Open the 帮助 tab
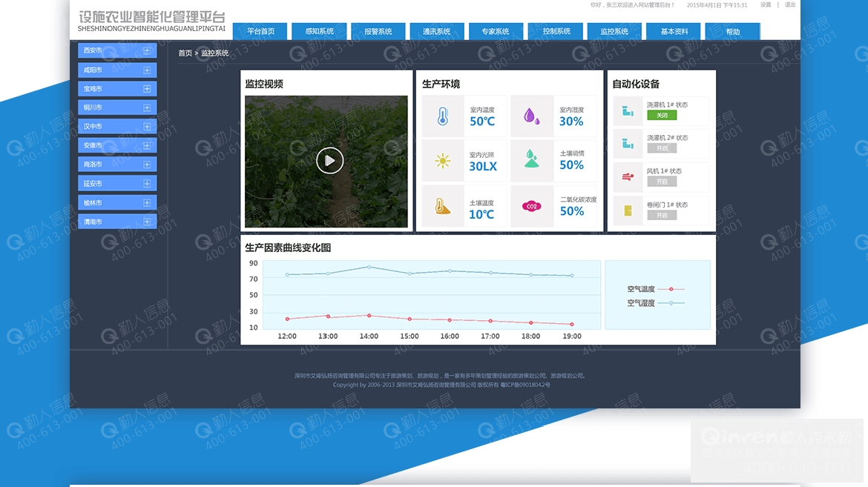The height and width of the screenshot is (487, 868). (x=732, y=32)
